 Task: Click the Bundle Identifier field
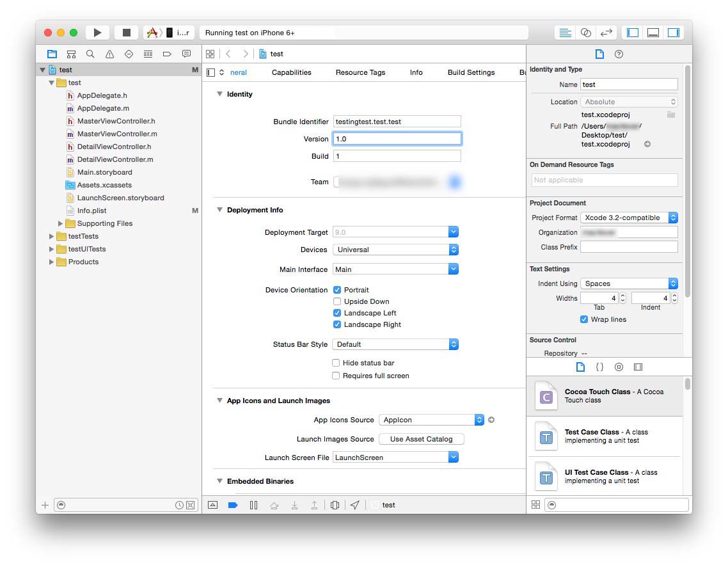[397, 122]
